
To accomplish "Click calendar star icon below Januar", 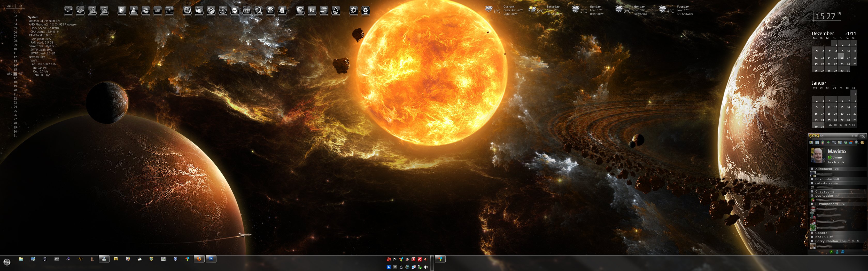I will [x=841, y=125].
